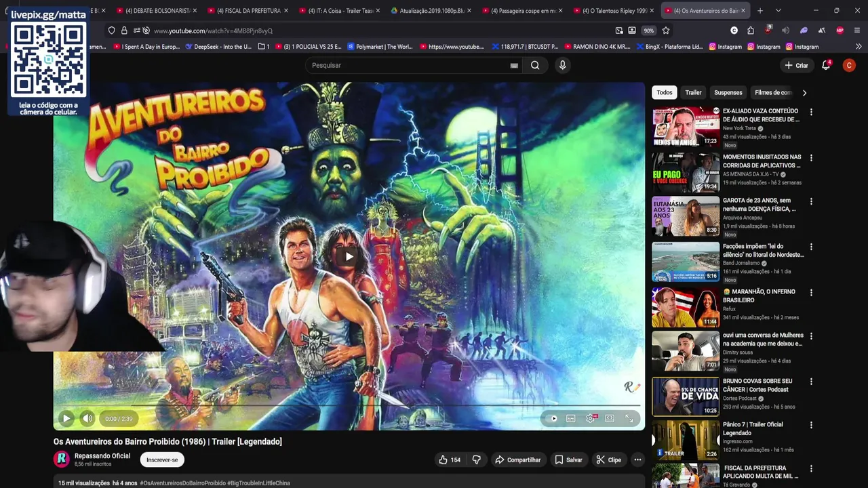Click the #OsAventureirosDoBairroProibido hashtag
This screenshot has height=488, width=868.
click(182, 483)
